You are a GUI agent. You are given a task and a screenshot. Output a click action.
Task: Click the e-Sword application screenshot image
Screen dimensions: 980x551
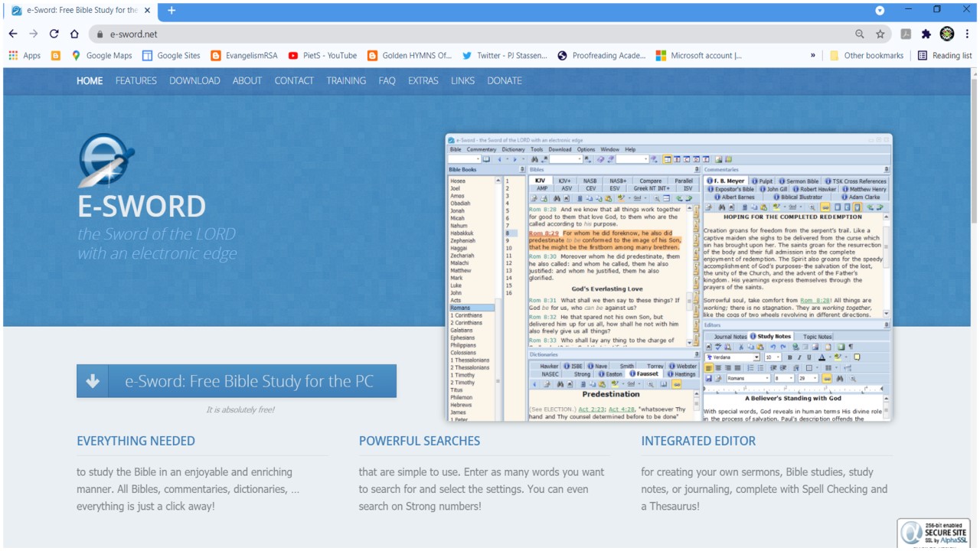(x=669, y=278)
